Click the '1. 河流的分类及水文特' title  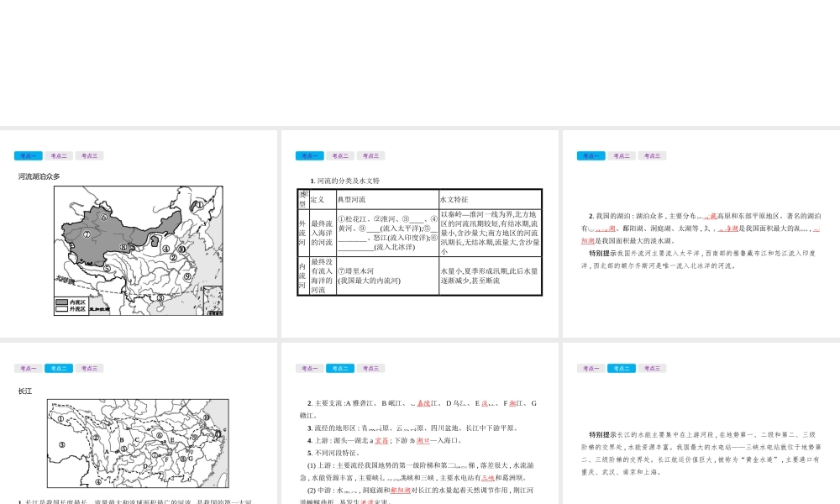345,181
